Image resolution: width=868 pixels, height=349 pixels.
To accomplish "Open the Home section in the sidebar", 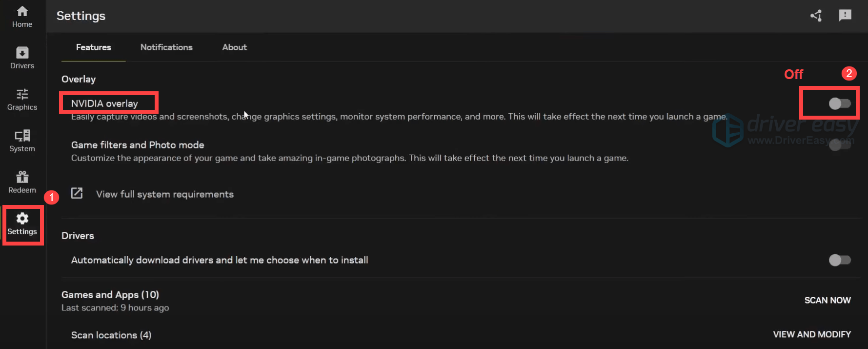I will [22, 16].
